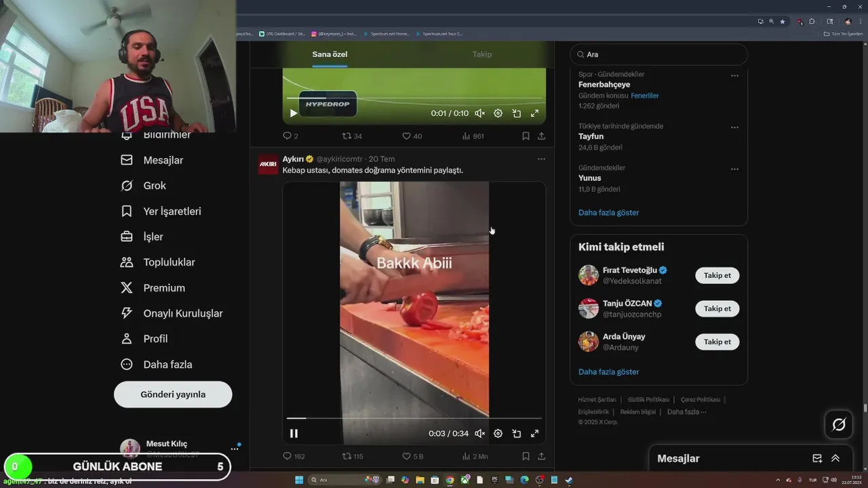
Task: Follow Fırat Tevetoğlu with Takip et
Action: click(x=717, y=276)
